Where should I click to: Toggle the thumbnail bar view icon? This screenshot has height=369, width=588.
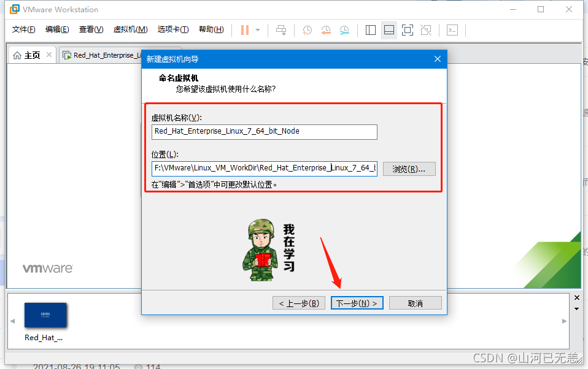point(389,30)
